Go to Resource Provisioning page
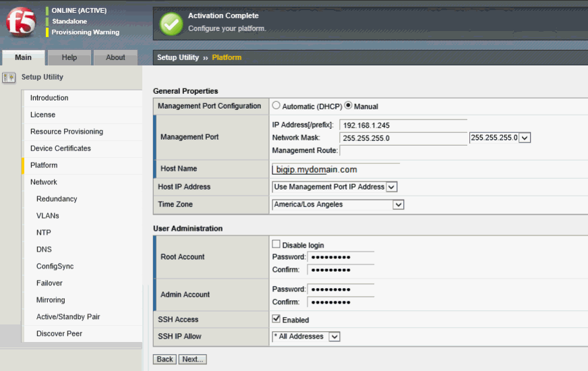The height and width of the screenshot is (371, 588). click(67, 132)
